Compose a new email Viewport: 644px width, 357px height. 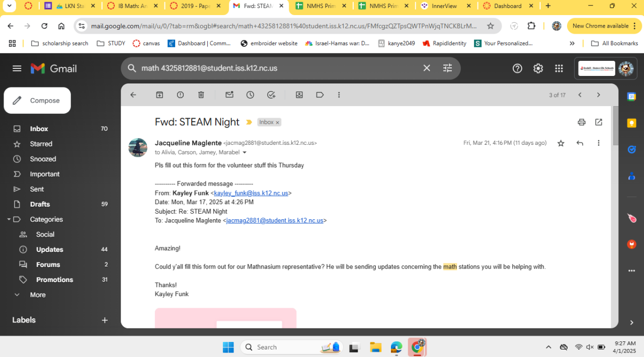pos(37,101)
